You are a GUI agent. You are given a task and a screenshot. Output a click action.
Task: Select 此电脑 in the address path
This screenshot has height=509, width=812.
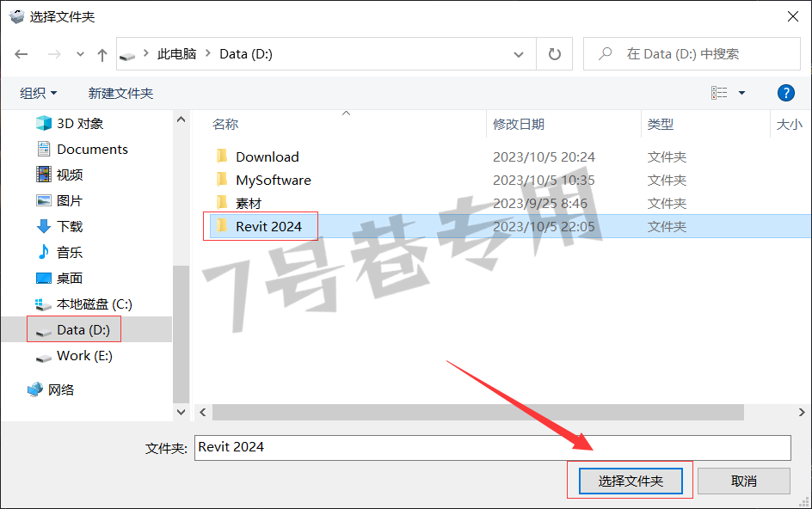(176, 54)
